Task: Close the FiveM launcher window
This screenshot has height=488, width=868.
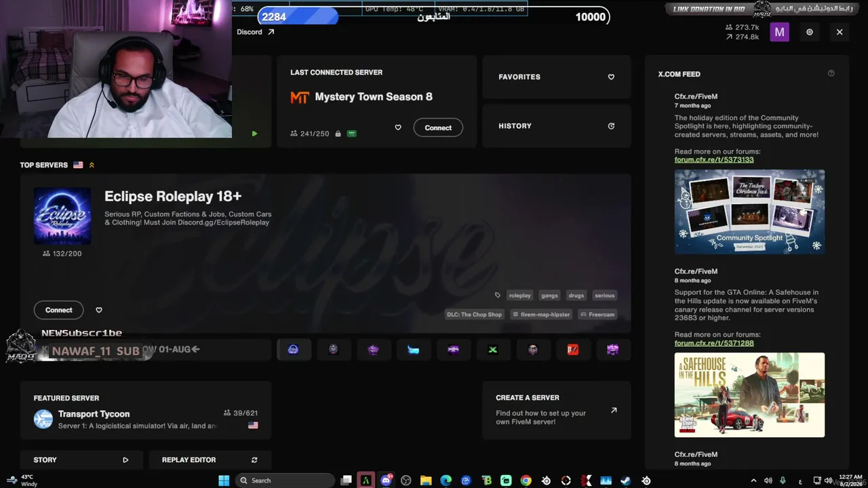Action: pyautogui.click(x=840, y=32)
